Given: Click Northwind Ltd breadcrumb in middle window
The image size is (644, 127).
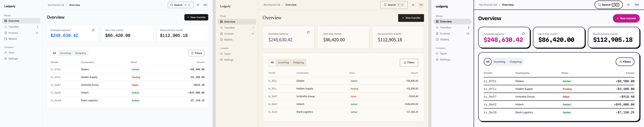Looking at the screenshot, I should [x=272, y=5].
